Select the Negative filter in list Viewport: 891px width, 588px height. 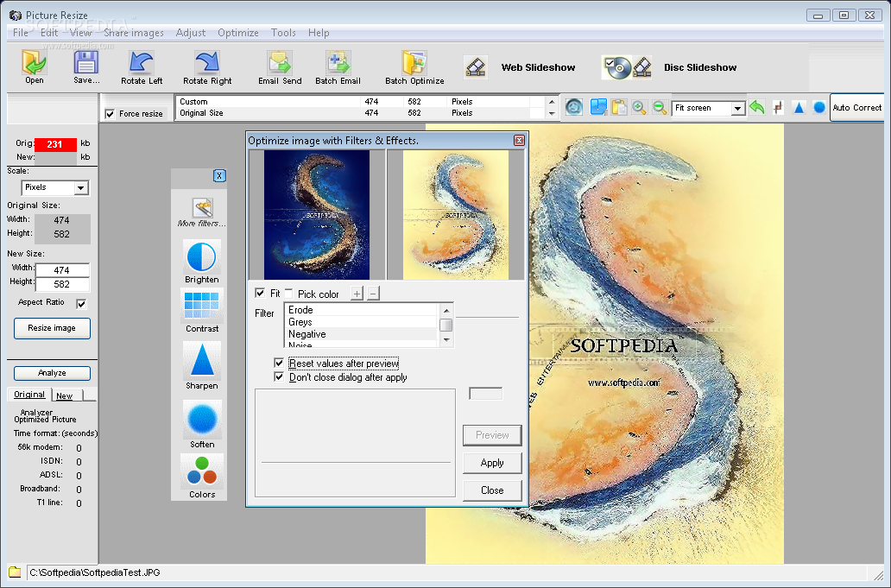(362, 334)
